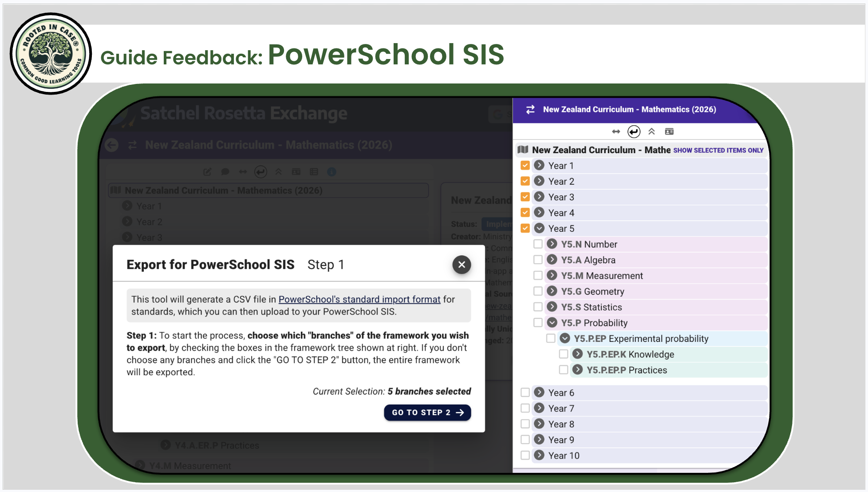
Task: Click the dimmed horizontal double-arrow icon in the main toolbar
Action: [243, 172]
